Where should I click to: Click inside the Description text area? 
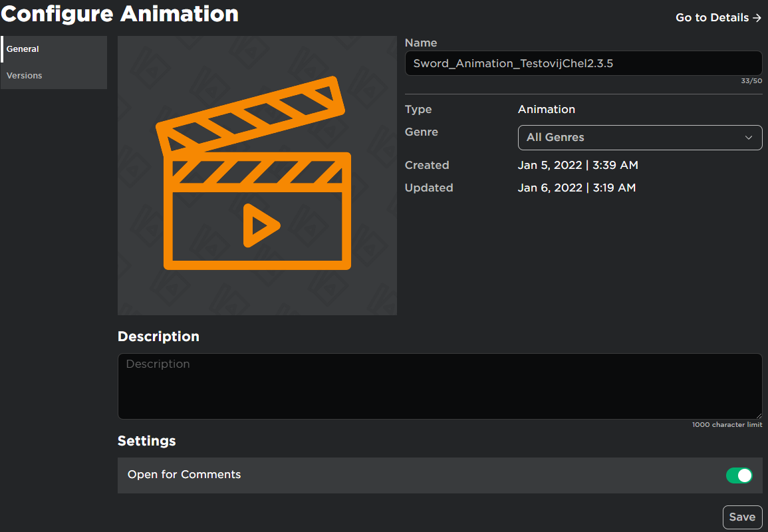[439, 386]
